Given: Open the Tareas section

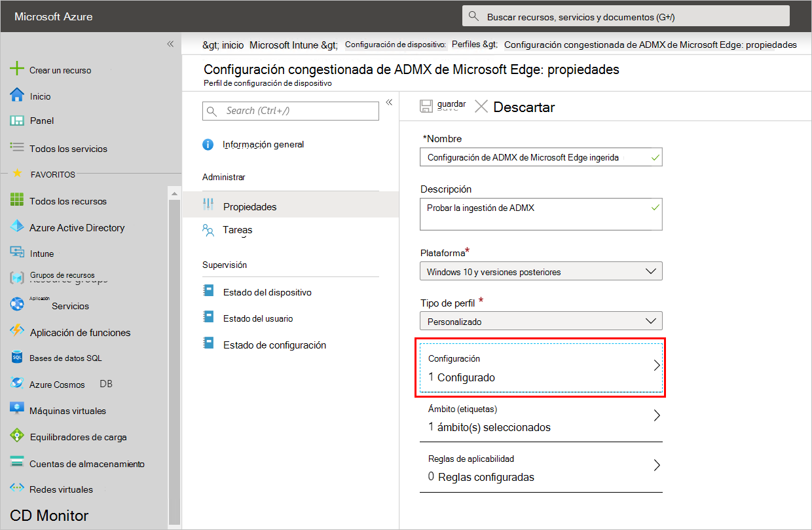Looking at the screenshot, I should tap(238, 230).
